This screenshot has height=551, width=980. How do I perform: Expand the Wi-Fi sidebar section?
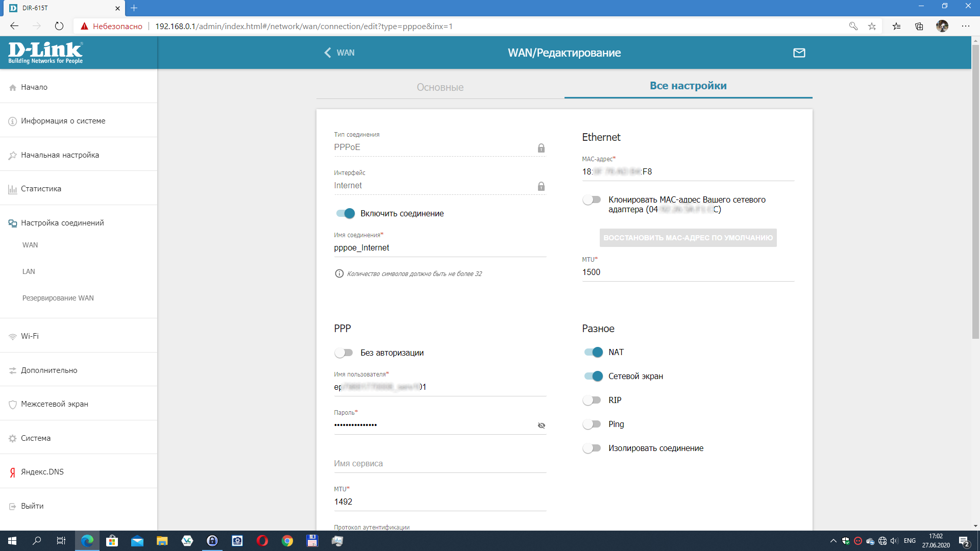[x=30, y=336]
